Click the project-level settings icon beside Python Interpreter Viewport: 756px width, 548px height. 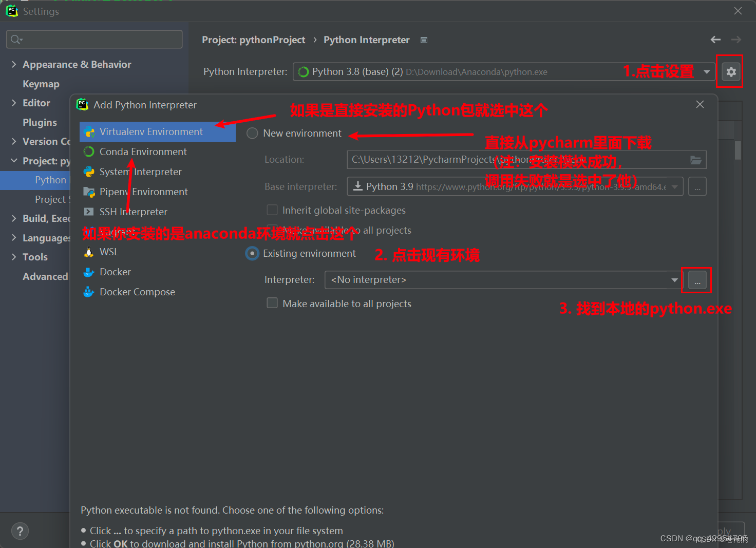[424, 40]
